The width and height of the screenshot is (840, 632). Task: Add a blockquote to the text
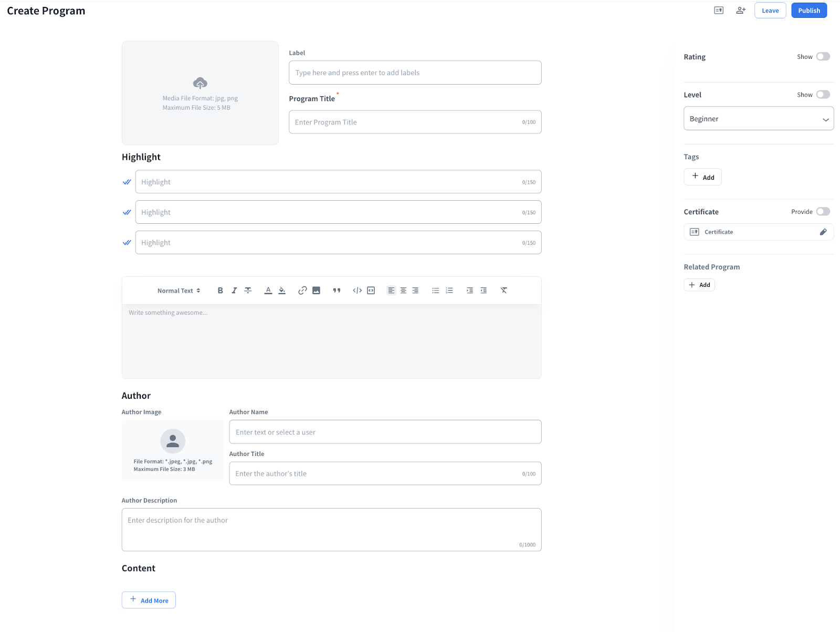(337, 291)
